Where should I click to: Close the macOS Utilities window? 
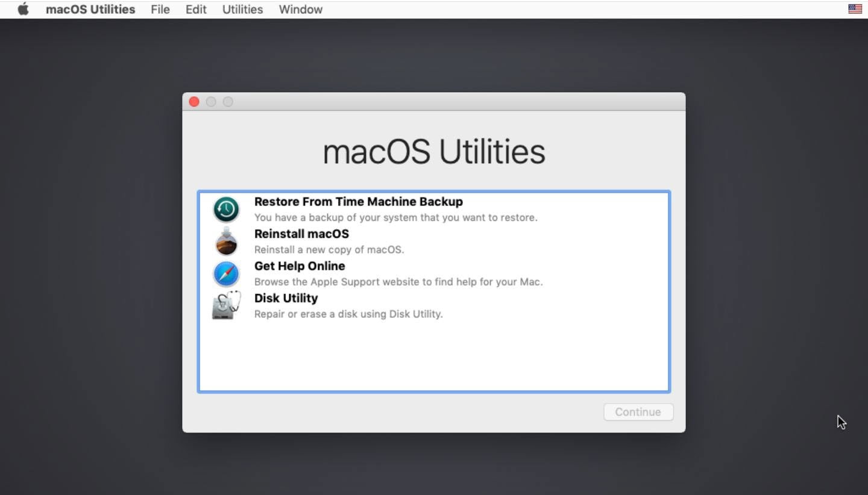(194, 102)
